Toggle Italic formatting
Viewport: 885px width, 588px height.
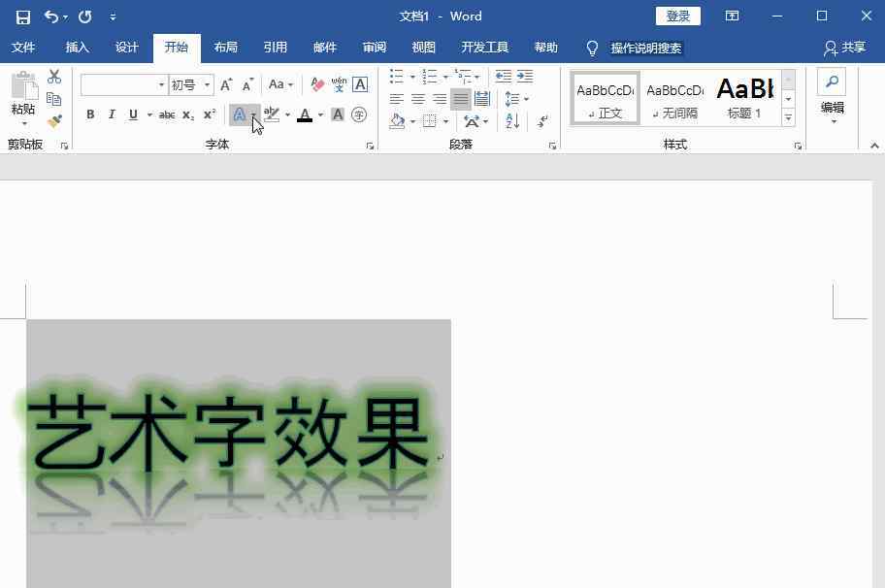pos(112,114)
